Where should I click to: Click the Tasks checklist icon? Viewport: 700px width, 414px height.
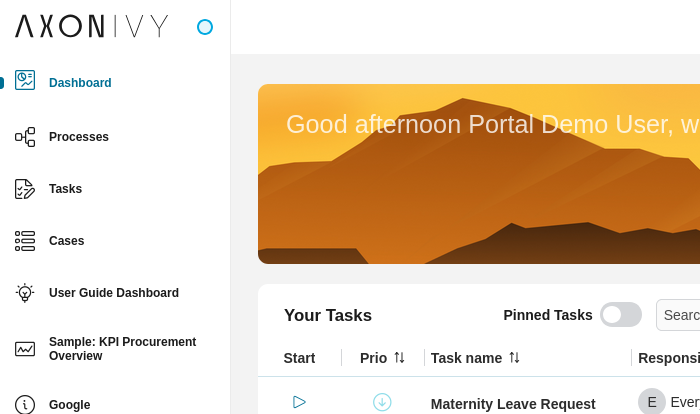click(25, 189)
